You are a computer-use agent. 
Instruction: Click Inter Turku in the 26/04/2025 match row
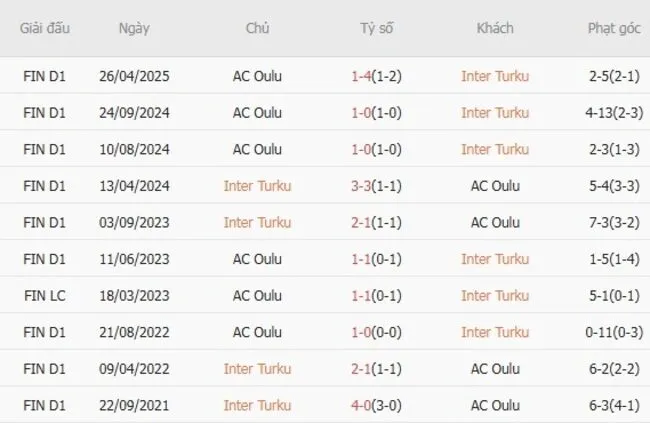coord(495,76)
